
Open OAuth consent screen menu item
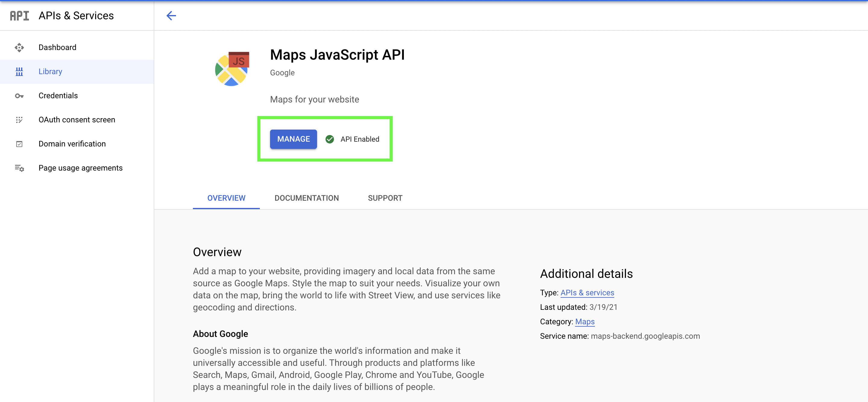(77, 120)
